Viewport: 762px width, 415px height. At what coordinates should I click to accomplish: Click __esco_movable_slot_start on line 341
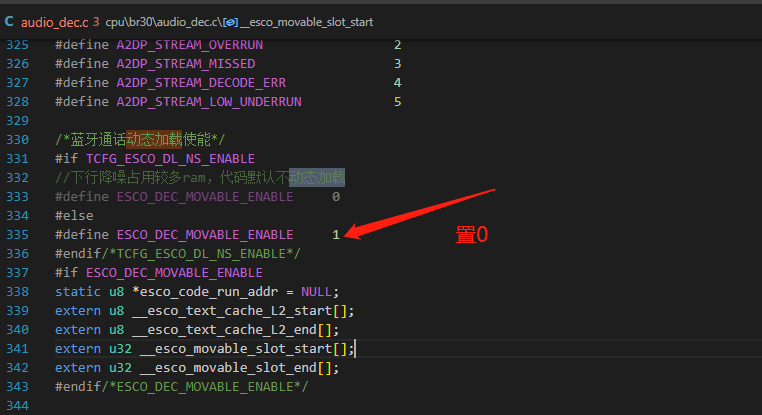tap(236, 348)
